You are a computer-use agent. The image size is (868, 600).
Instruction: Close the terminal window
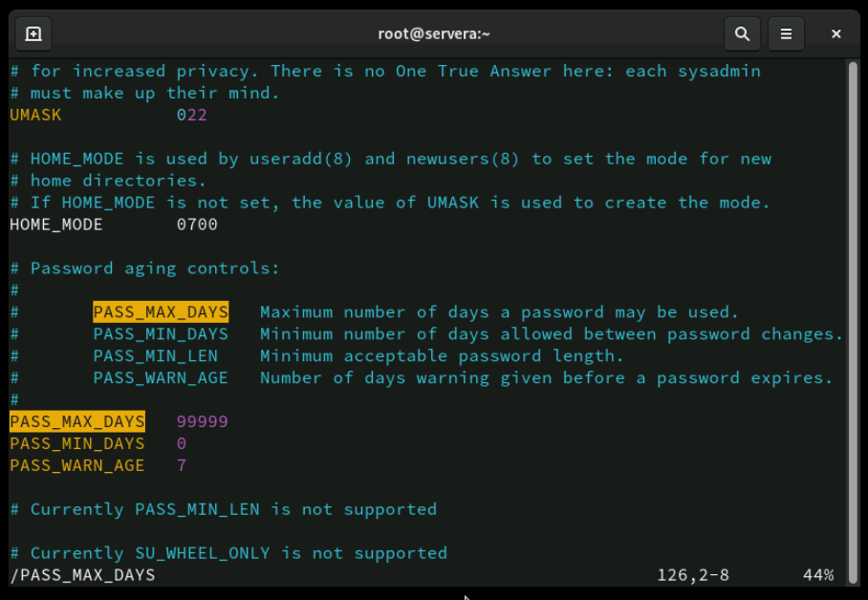tap(835, 33)
